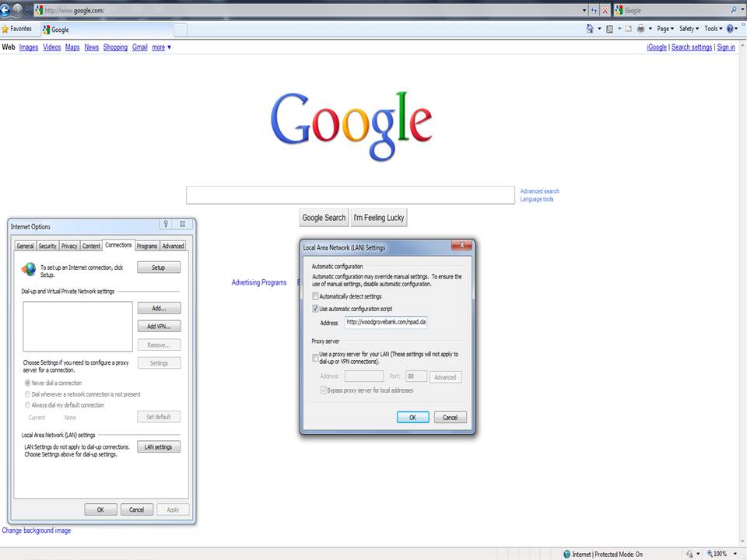Expand Google's more links dropdown
Viewport: 747px width, 560px height.
coord(162,47)
